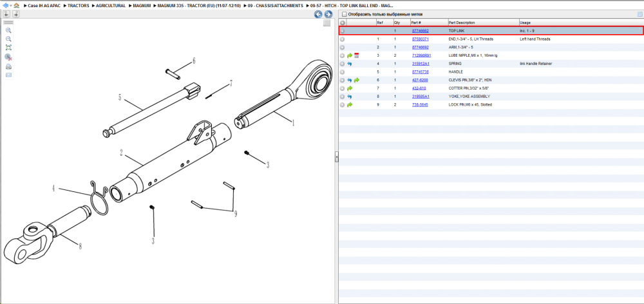Screen dimensions: 644x304
Task: Click blue replaces arrow on CLEVIS PIN row
Action: click(x=350, y=80)
